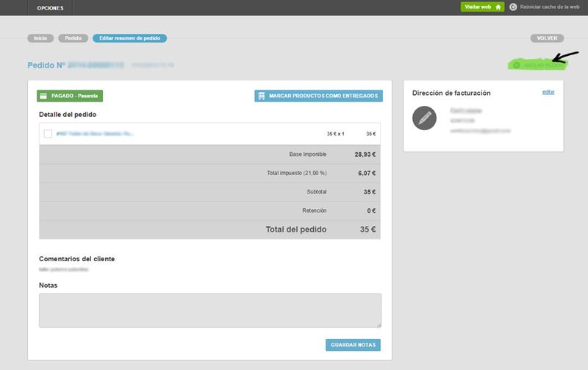Click the cart icon on Marcar productos button
The height and width of the screenshot is (370, 588).
261,96
